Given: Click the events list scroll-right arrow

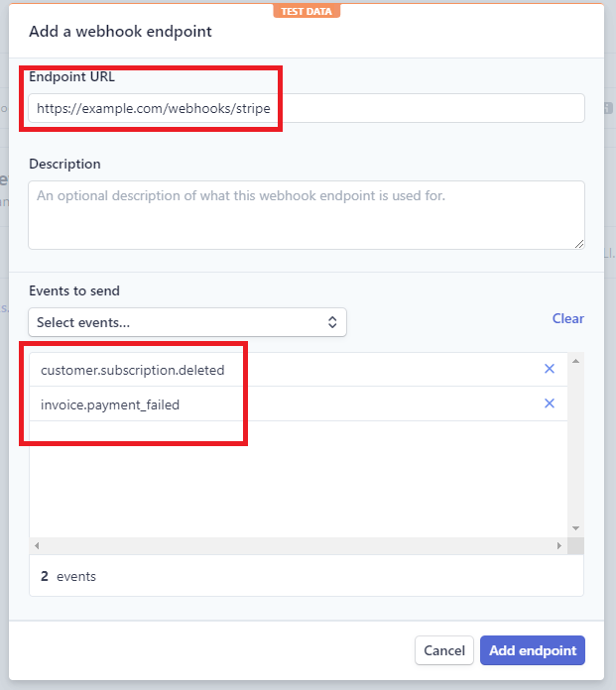Looking at the screenshot, I should click(558, 546).
